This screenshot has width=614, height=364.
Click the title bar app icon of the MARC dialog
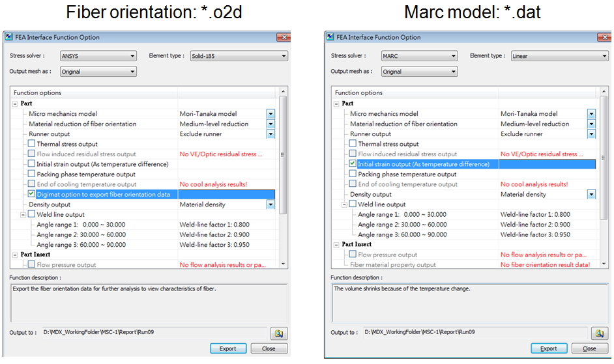(330, 37)
